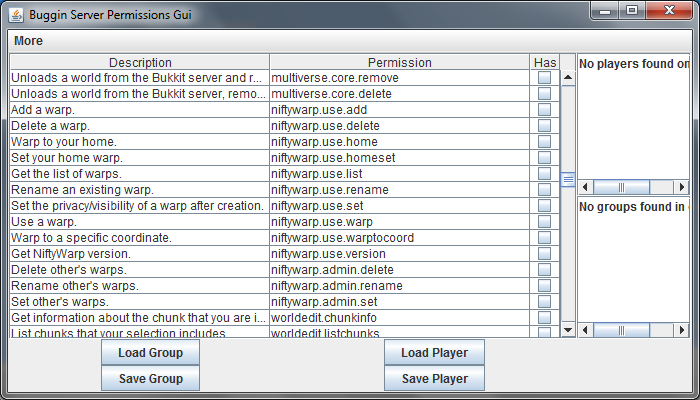Image resolution: width=700 pixels, height=400 pixels.
Task: Click the permissions table scroll down arrow
Action: (568, 329)
